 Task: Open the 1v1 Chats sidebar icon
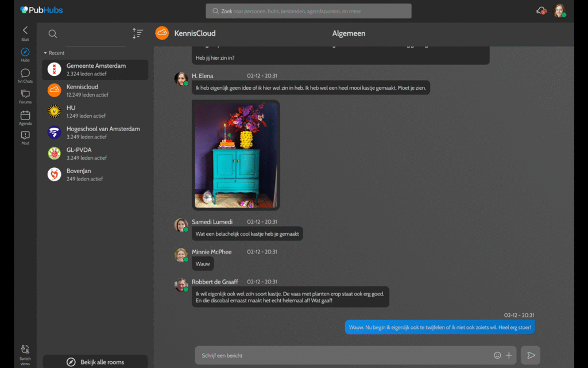(x=25, y=74)
